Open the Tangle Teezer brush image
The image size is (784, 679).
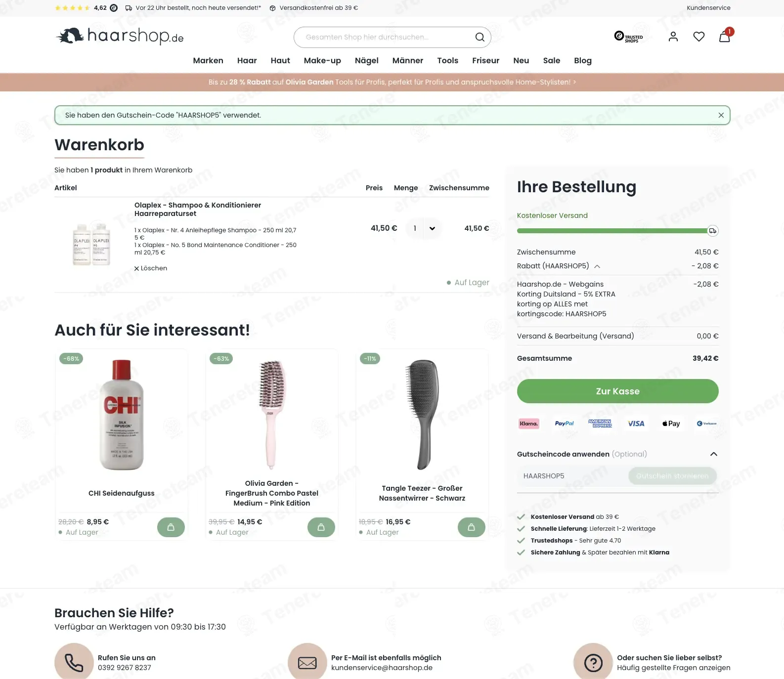422,415
